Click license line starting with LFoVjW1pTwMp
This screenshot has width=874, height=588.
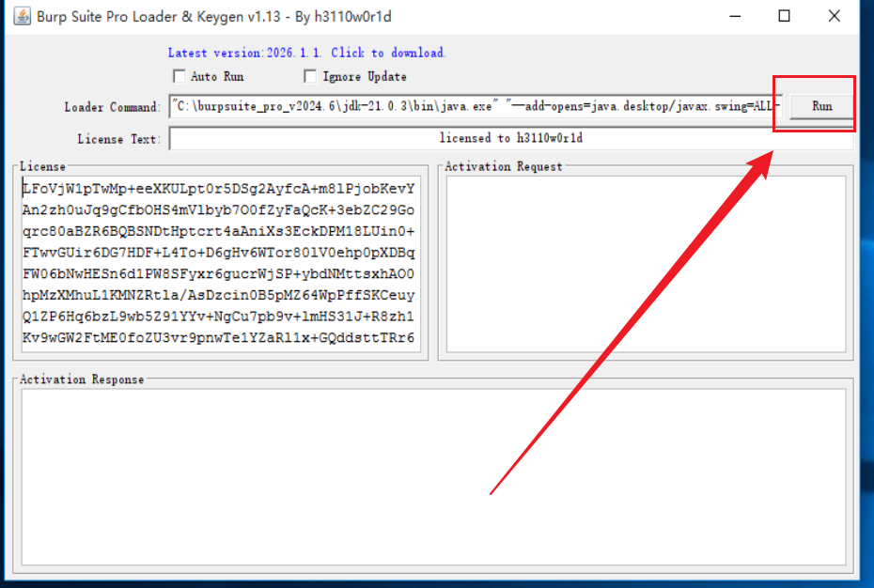click(218, 189)
